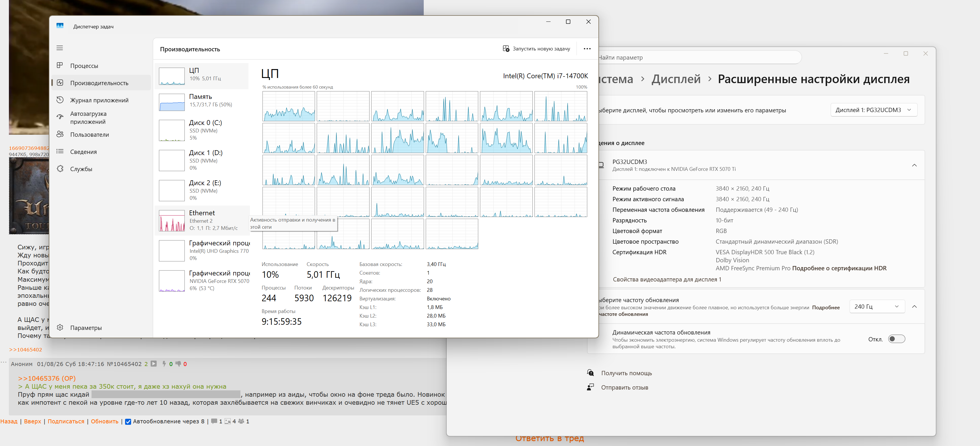Select the Intel UHD Graphics 770 GPU entry

[202, 251]
